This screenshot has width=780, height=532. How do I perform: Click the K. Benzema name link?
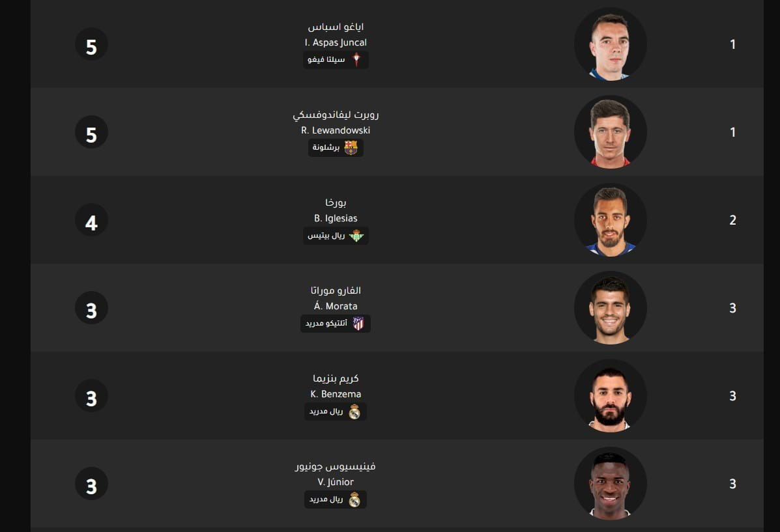[336, 394]
